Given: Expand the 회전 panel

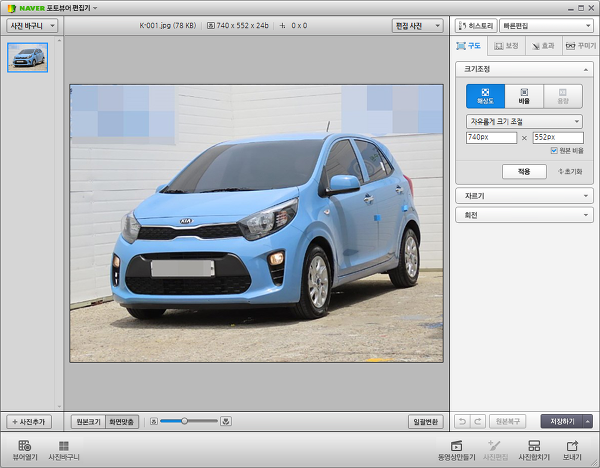Looking at the screenshot, I should pyautogui.click(x=524, y=215).
